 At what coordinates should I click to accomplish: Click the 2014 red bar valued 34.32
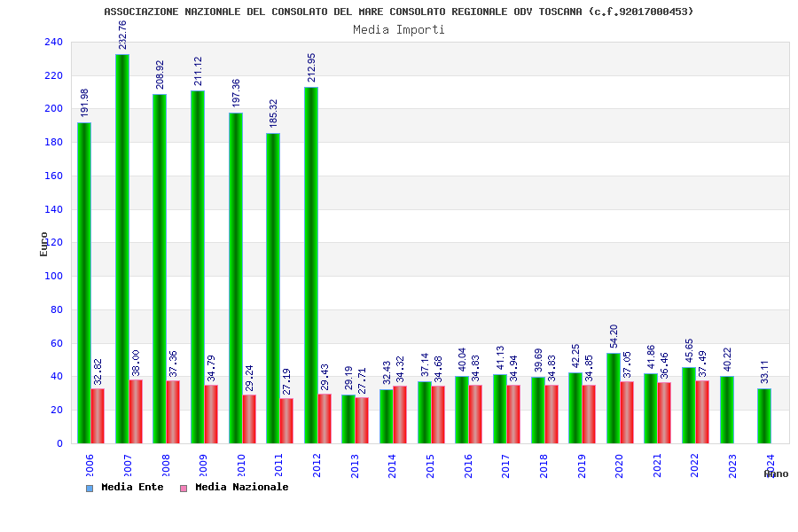pos(400,415)
